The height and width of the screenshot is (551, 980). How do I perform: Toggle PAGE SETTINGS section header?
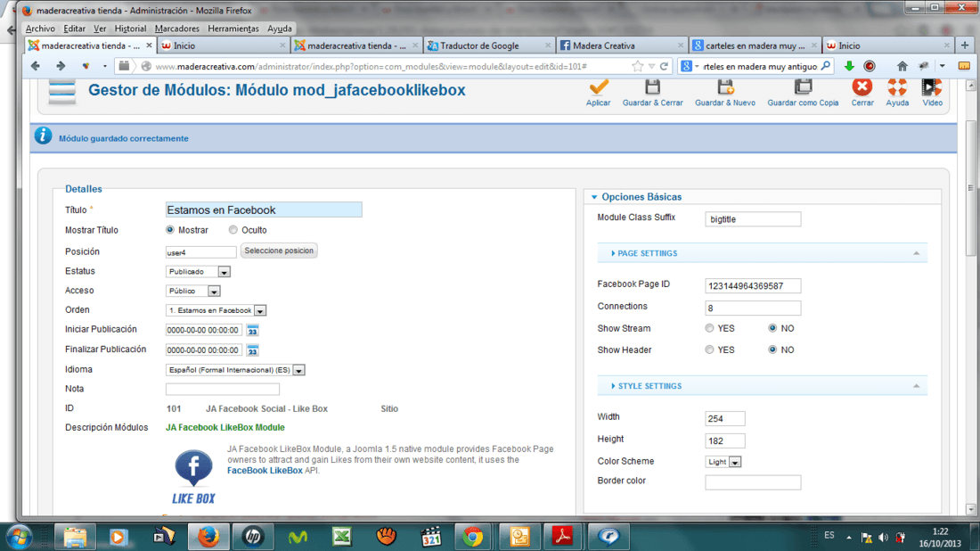tap(762, 253)
